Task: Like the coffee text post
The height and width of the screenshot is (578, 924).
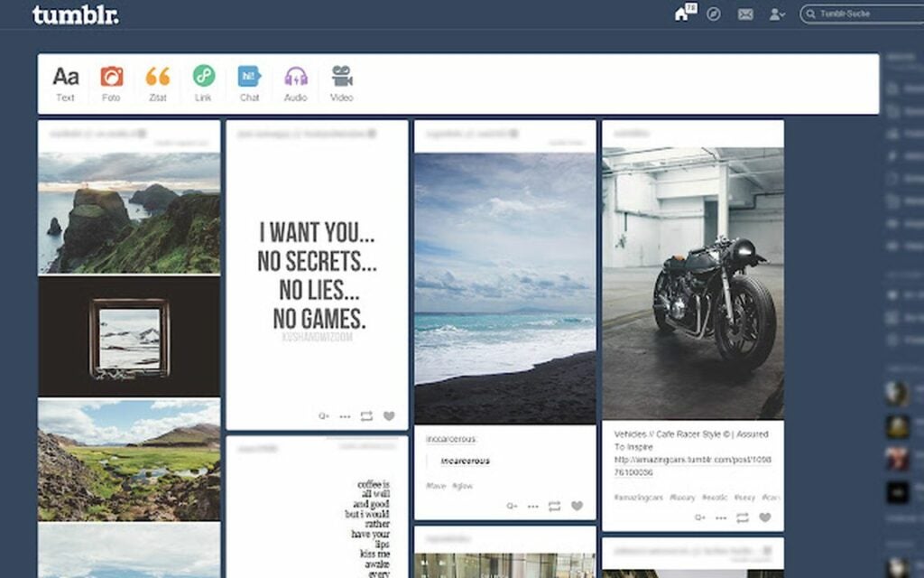Action: point(388,575)
